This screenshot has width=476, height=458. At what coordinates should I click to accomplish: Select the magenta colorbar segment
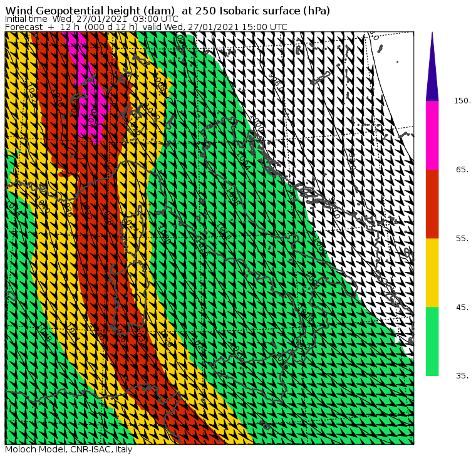click(432, 135)
